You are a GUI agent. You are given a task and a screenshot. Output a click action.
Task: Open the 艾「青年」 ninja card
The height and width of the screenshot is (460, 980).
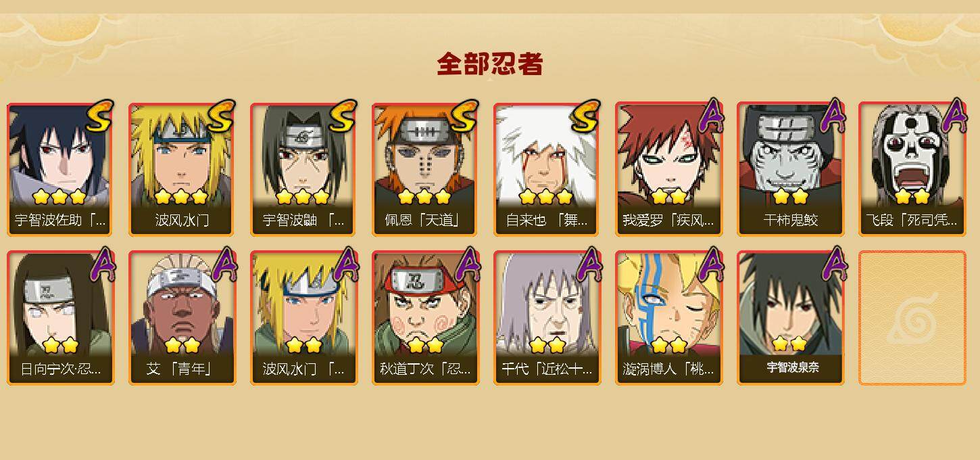click(x=182, y=318)
